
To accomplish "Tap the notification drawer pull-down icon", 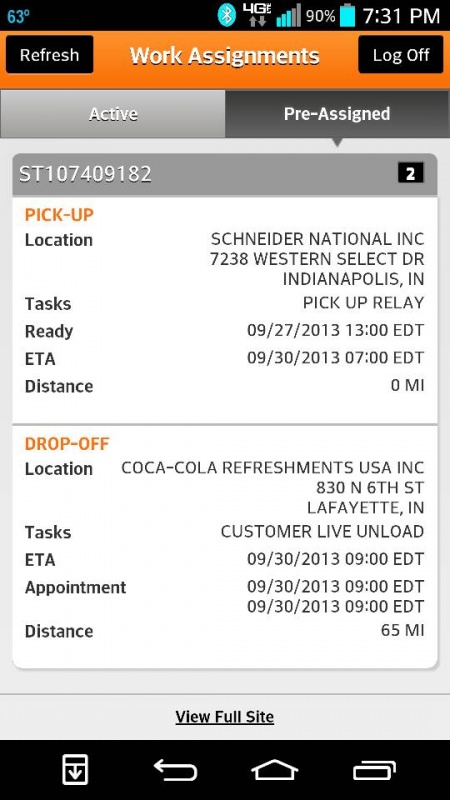I will click(75, 769).
